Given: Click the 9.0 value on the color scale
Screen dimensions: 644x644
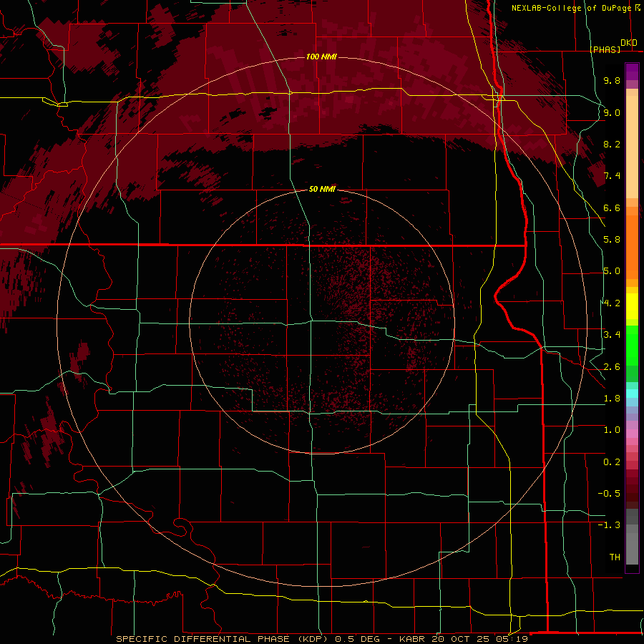Looking at the screenshot, I should (x=612, y=112).
